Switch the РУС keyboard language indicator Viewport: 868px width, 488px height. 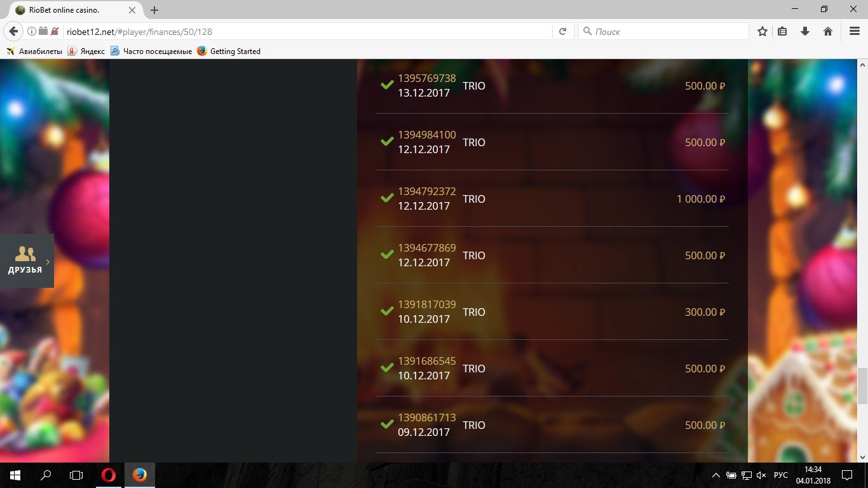point(781,475)
